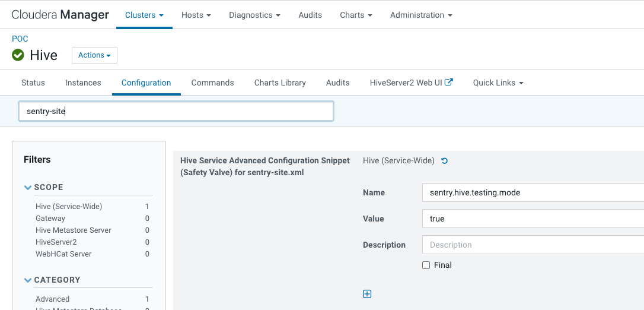Screen dimensions: 644x310
Task: Click the reset to default arrow icon
Action: [x=444, y=161]
